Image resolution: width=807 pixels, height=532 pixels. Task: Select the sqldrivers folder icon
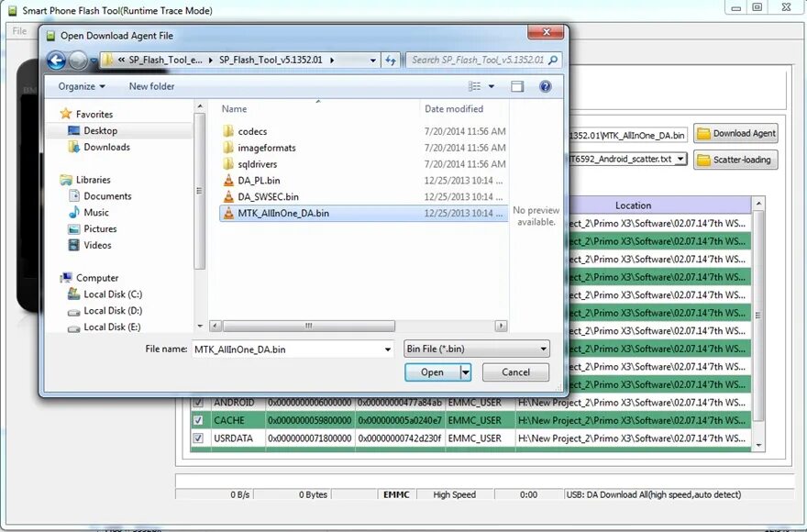pos(228,164)
